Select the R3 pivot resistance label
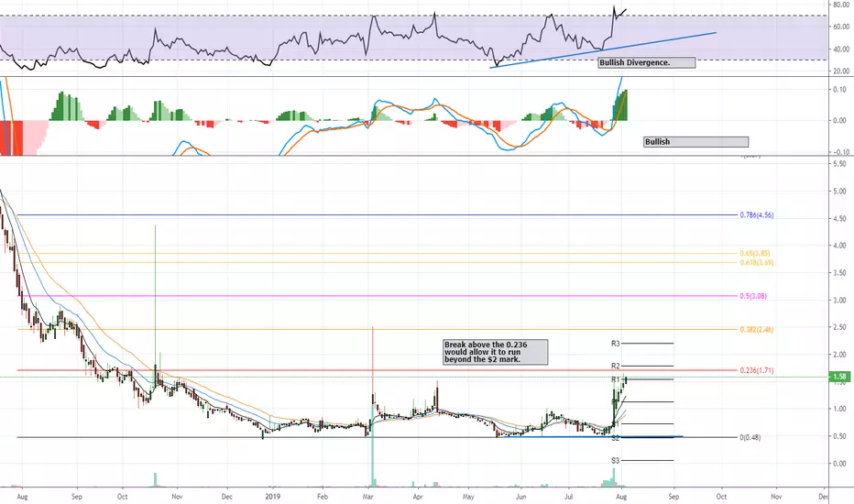This screenshot has height=504, width=854. [x=616, y=344]
